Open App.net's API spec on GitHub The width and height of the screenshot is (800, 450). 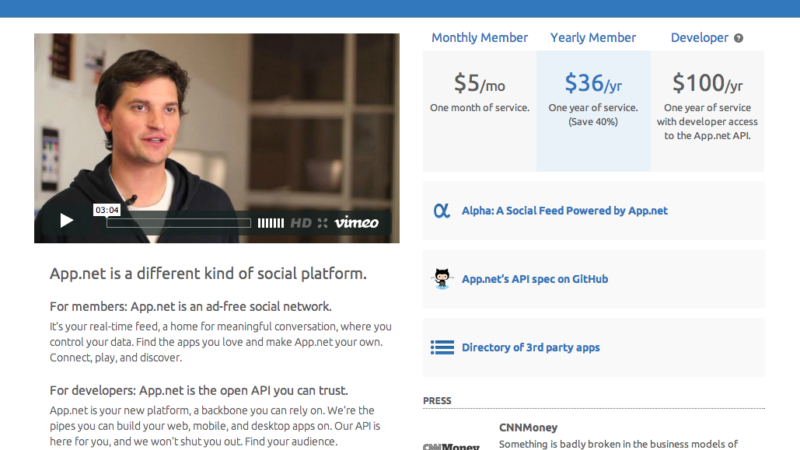pos(534,279)
